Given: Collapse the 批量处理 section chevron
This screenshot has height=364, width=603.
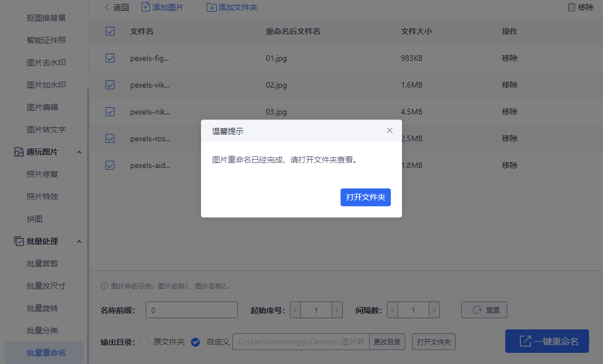Looking at the screenshot, I should [79, 242].
